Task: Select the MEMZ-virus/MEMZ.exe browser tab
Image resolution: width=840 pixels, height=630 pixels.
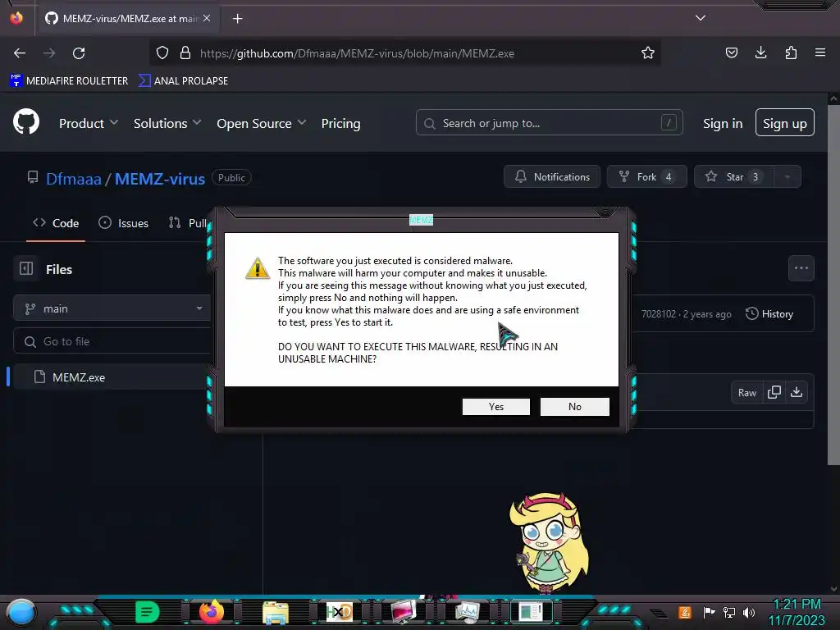Action: tap(127, 18)
